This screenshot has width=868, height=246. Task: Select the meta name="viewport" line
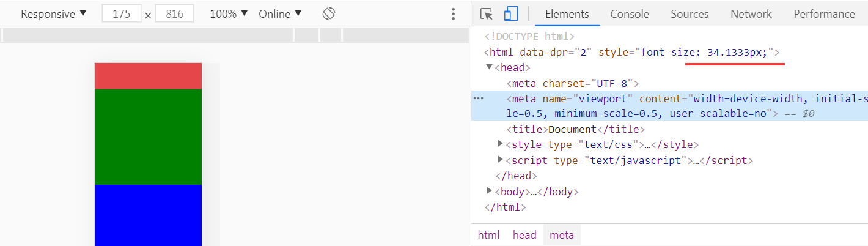[x=669, y=106]
